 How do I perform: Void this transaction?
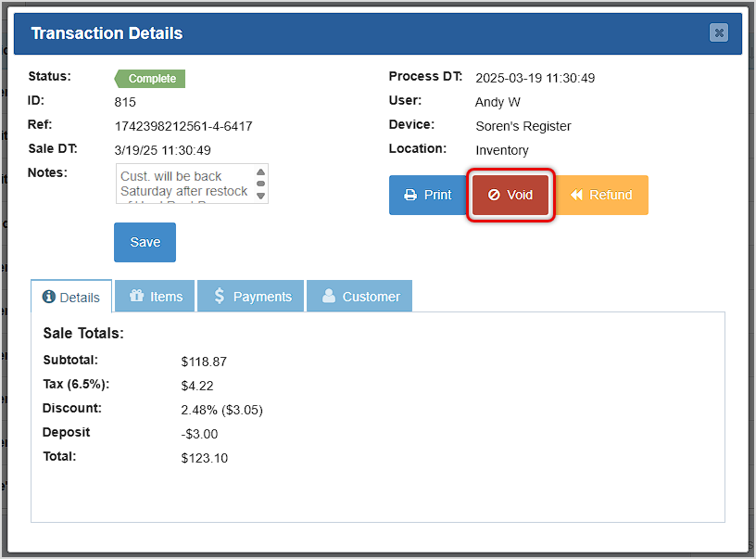tap(510, 195)
